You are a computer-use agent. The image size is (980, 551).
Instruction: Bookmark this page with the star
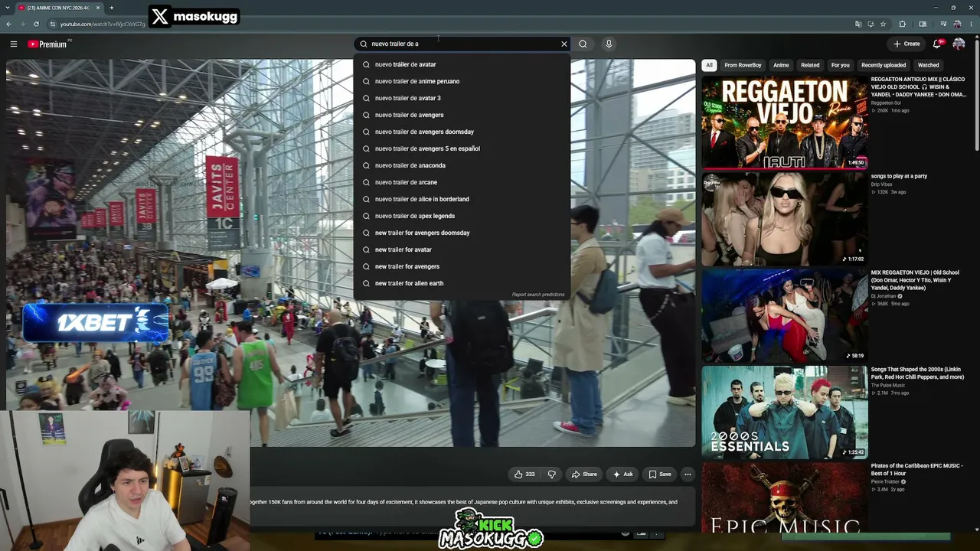pyautogui.click(x=883, y=24)
